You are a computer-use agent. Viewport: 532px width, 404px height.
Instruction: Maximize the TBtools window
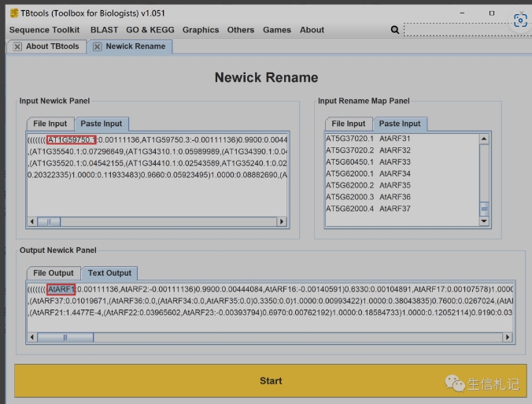(492, 13)
